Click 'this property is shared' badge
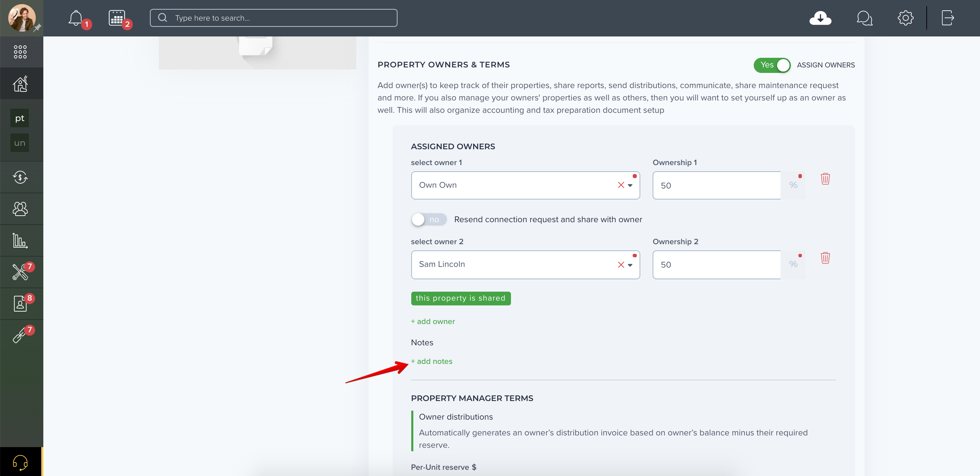This screenshot has width=980, height=476. point(461,298)
